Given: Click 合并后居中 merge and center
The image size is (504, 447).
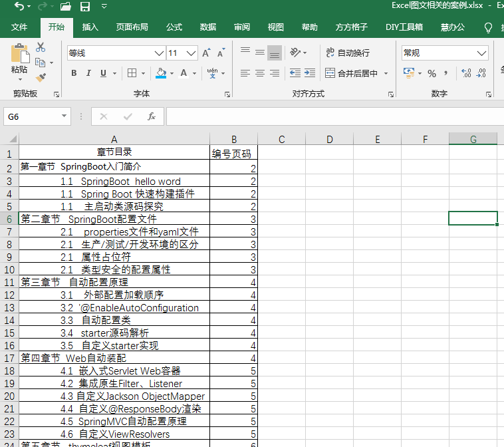Looking at the screenshot, I should pos(351,73).
